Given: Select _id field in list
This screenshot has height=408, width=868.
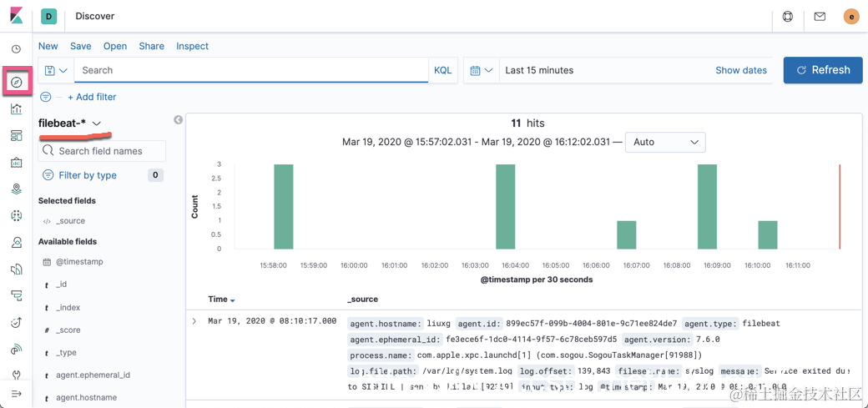Looking at the screenshot, I should coord(62,284).
